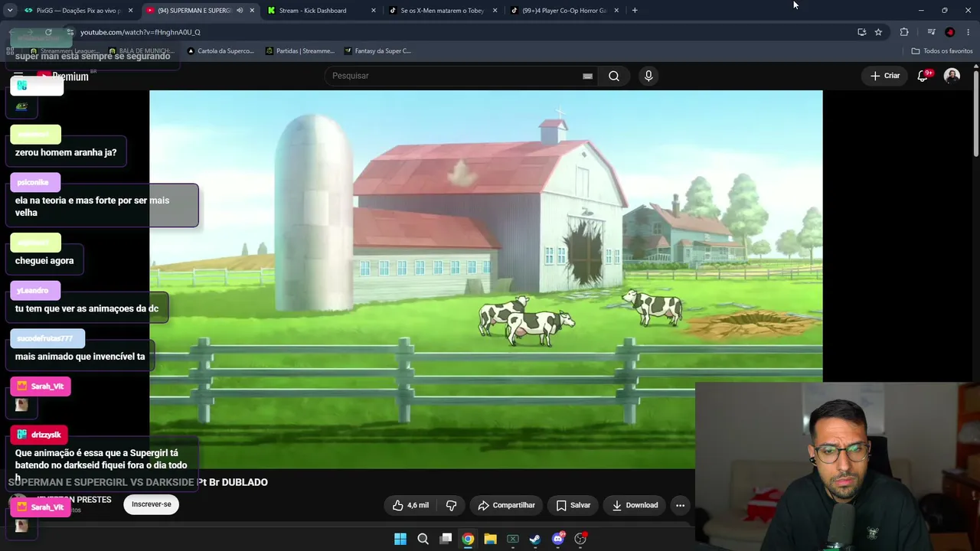
Task: Open Task View on the taskbar
Action: (446, 539)
